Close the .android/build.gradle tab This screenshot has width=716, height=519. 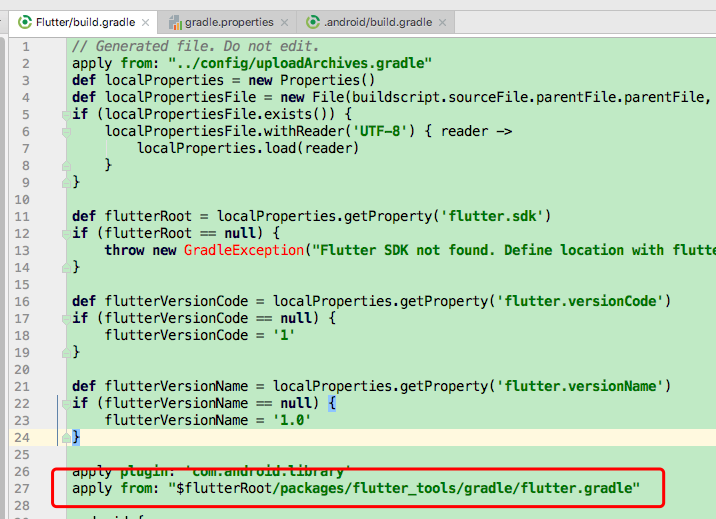click(442, 22)
